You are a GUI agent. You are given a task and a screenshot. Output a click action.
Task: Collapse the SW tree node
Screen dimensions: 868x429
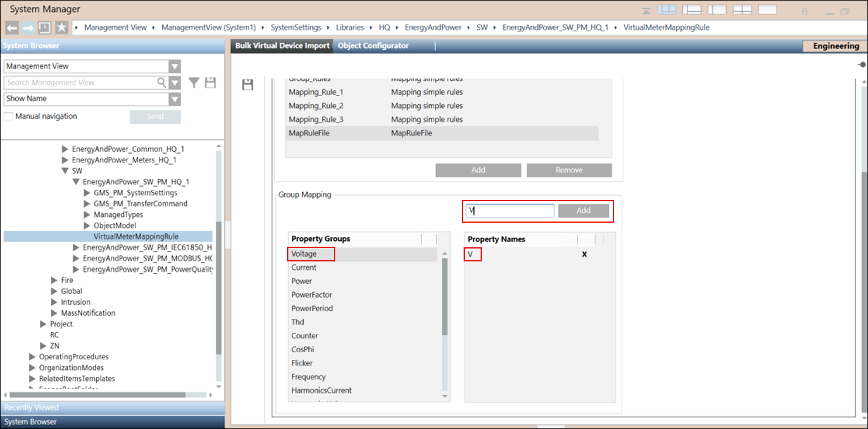click(65, 171)
